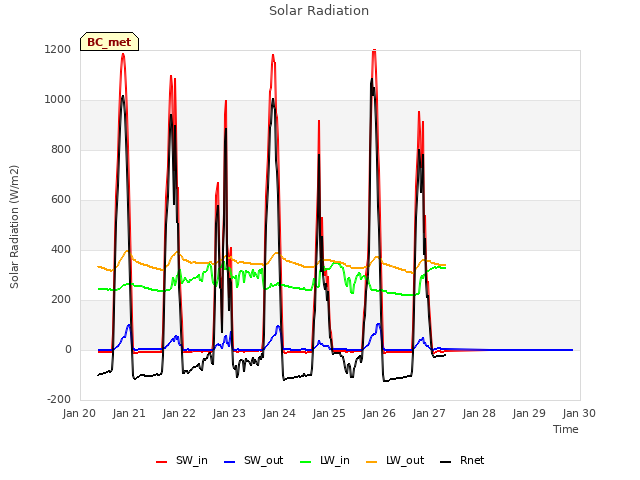The image size is (640, 480).
Task: Click the Solar Radiation (W/m2) axis label
Action: click(x=14, y=227)
